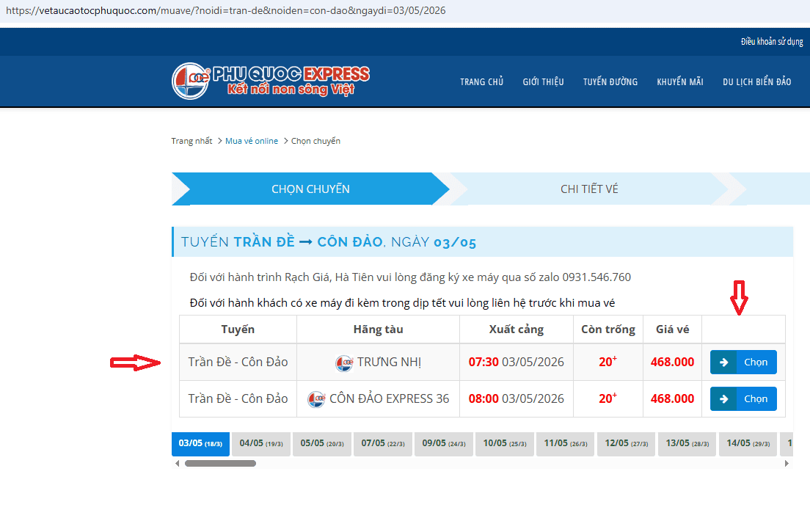Click the TRƯNG NHỊ ship name

click(389, 362)
